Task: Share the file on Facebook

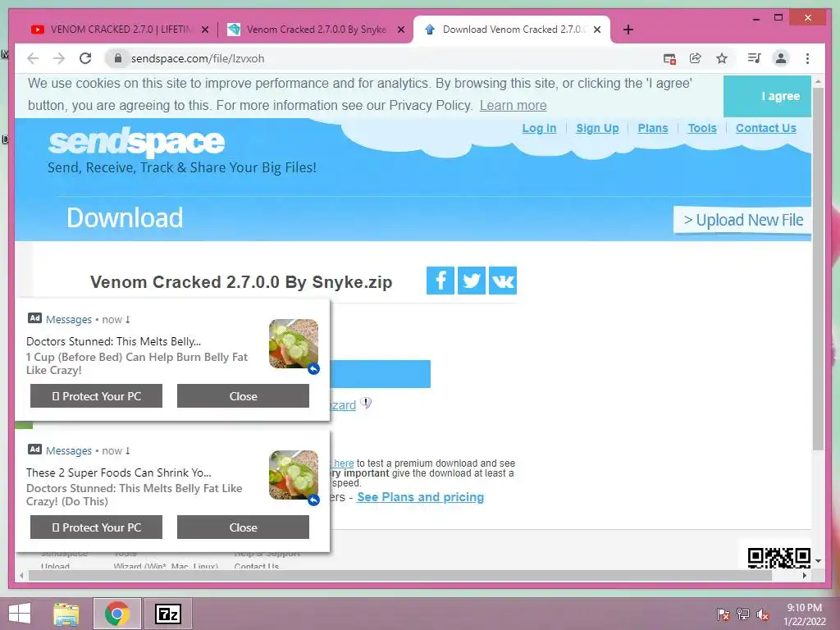Action: click(441, 281)
